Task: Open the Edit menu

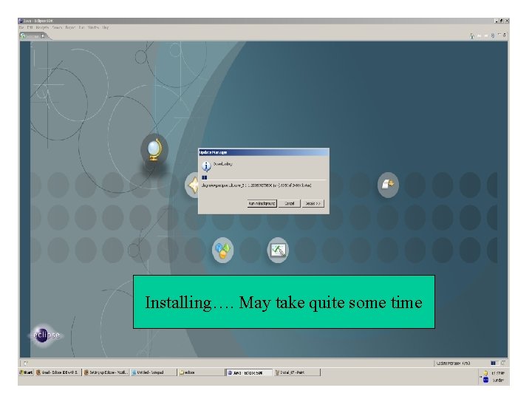Action: (30, 27)
